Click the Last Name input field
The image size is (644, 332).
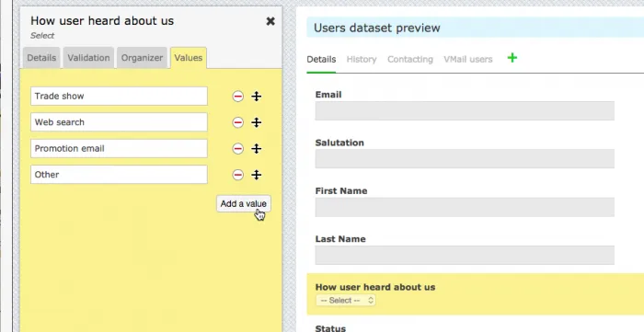coord(465,256)
